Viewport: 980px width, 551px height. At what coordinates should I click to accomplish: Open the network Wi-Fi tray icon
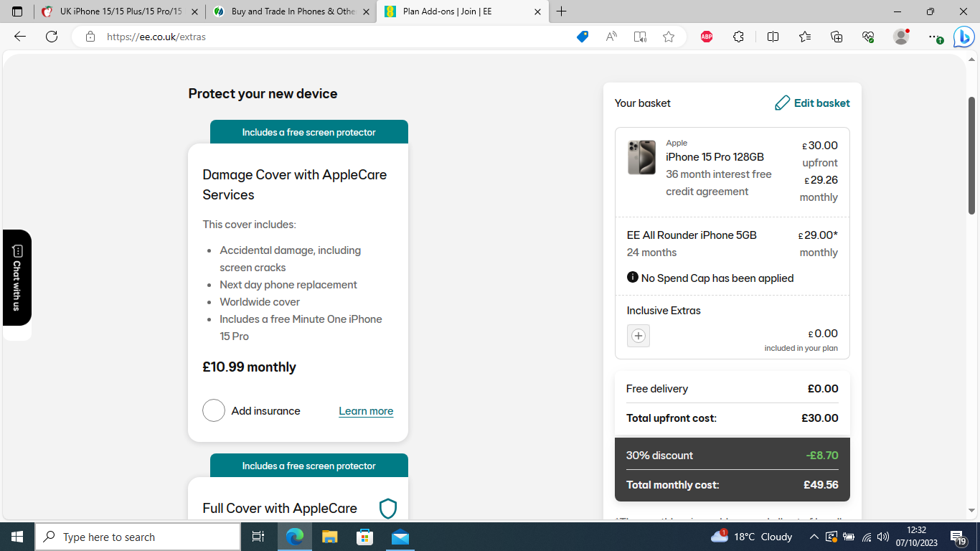tap(866, 537)
